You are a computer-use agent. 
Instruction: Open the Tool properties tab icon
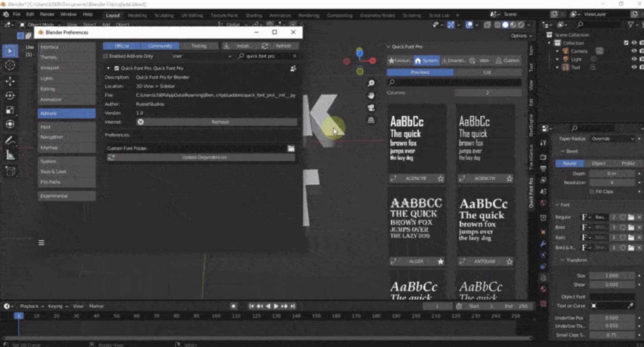tap(544, 143)
